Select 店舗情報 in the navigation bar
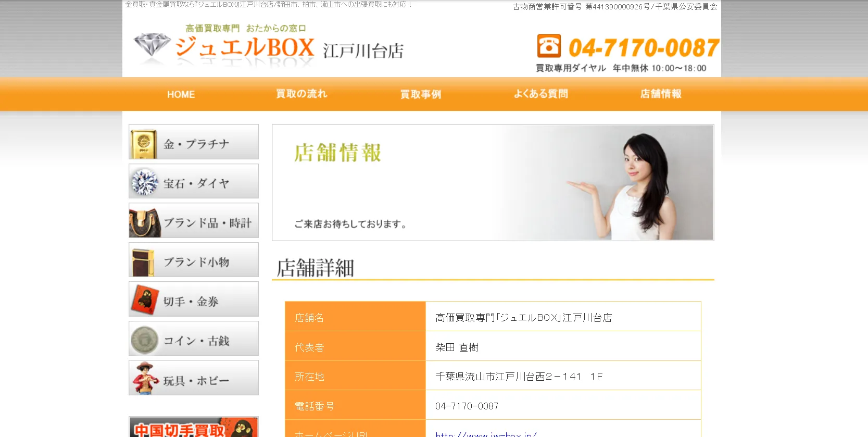This screenshot has width=868, height=437. 661,94
